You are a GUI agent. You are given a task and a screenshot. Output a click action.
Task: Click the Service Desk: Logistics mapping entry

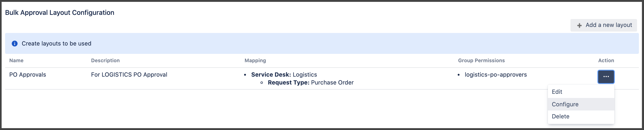click(x=284, y=75)
